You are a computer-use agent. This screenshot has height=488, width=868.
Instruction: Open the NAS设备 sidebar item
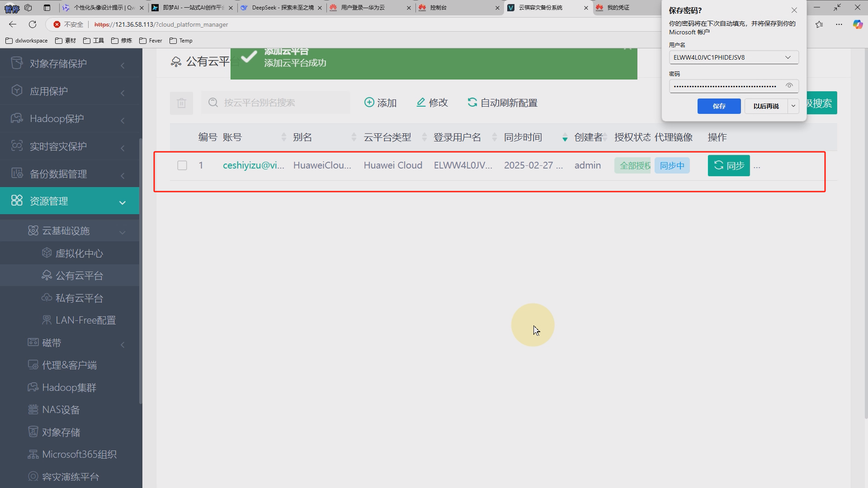tap(61, 410)
